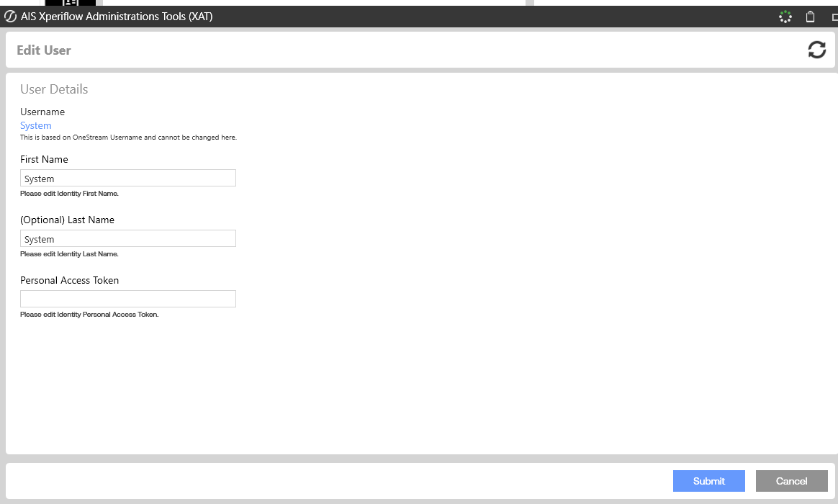Click the OneStream logo in the title bar
The image size is (838, 504).
click(x=11, y=17)
